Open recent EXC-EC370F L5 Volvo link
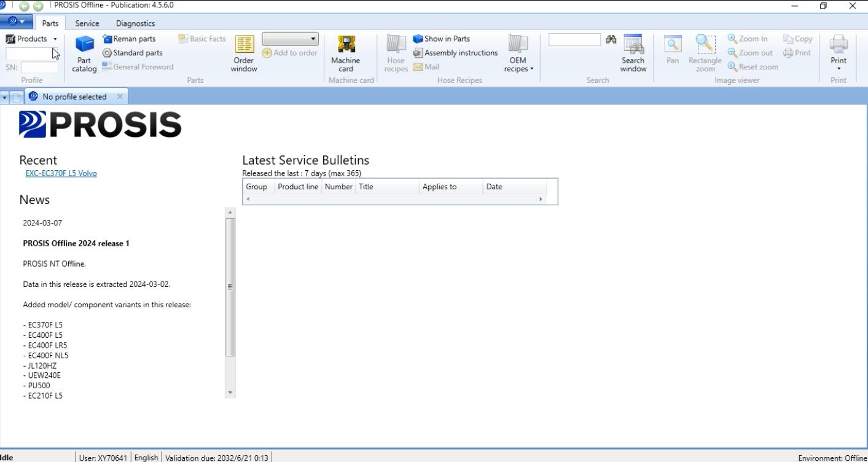Viewport: 868px width, 462px height. point(61,173)
